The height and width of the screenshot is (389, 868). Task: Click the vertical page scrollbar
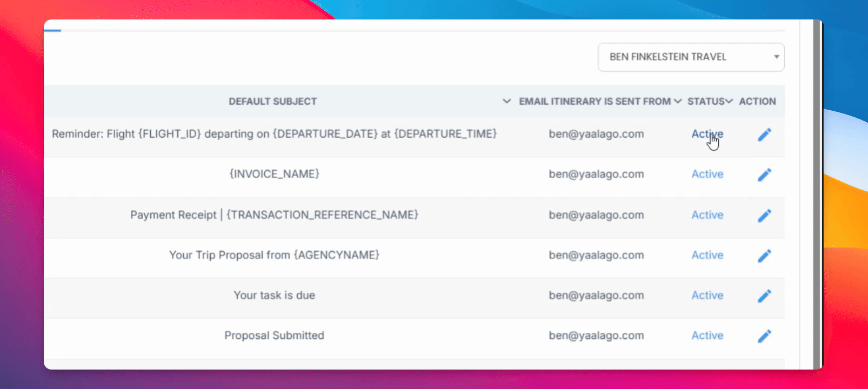pyautogui.click(x=816, y=194)
